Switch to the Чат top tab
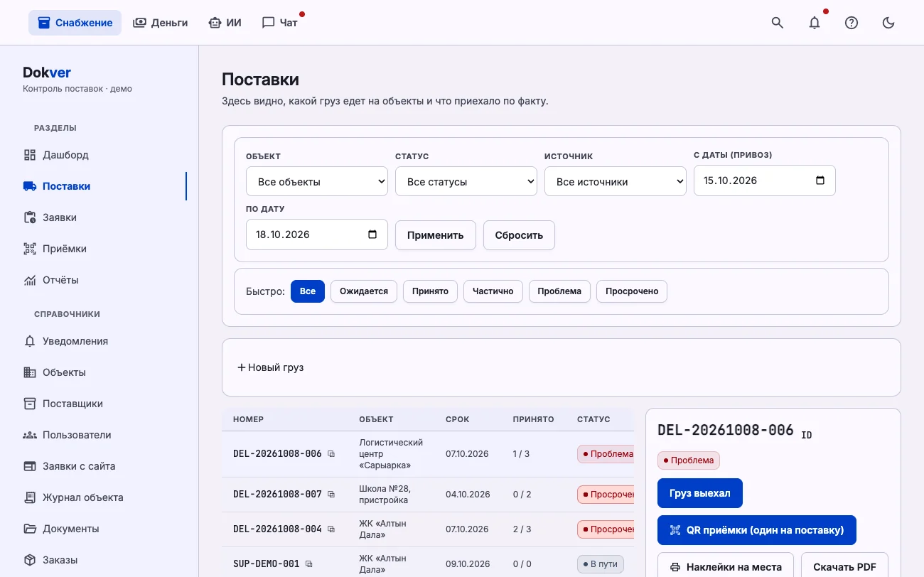924x577 pixels. pyautogui.click(x=280, y=23)
